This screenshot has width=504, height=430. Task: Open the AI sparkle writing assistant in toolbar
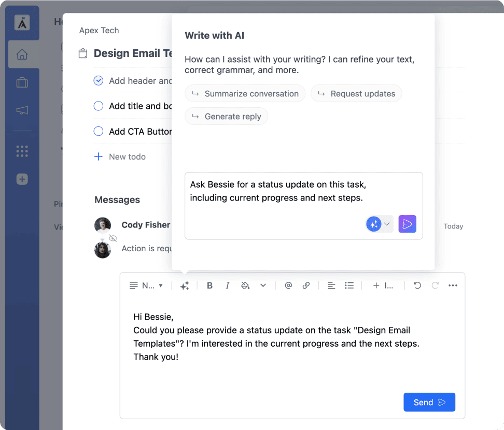[185, 285]
